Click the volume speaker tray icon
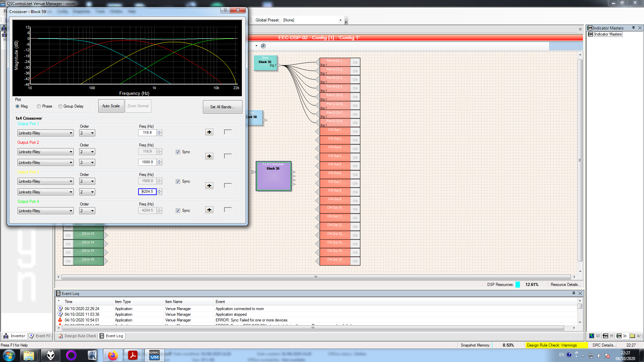Viewport: 644px width, 362px height. [x=599, y=355]
